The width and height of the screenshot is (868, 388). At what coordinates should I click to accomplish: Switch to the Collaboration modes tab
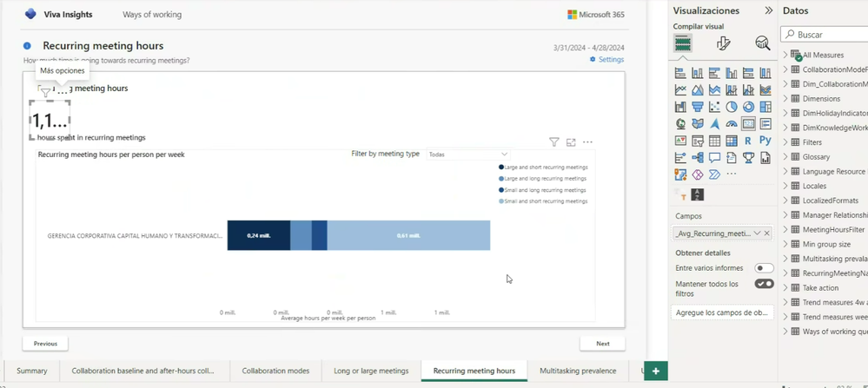[x=275, y=371]
